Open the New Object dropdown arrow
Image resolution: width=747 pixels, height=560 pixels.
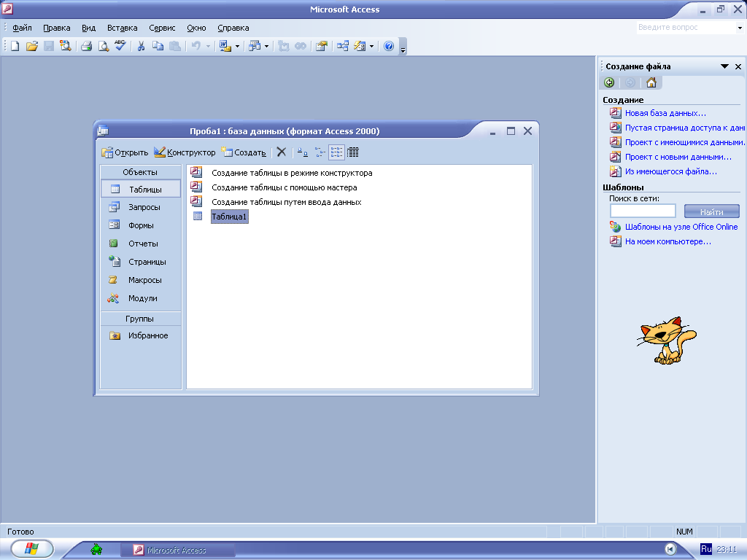pos(371,46)
